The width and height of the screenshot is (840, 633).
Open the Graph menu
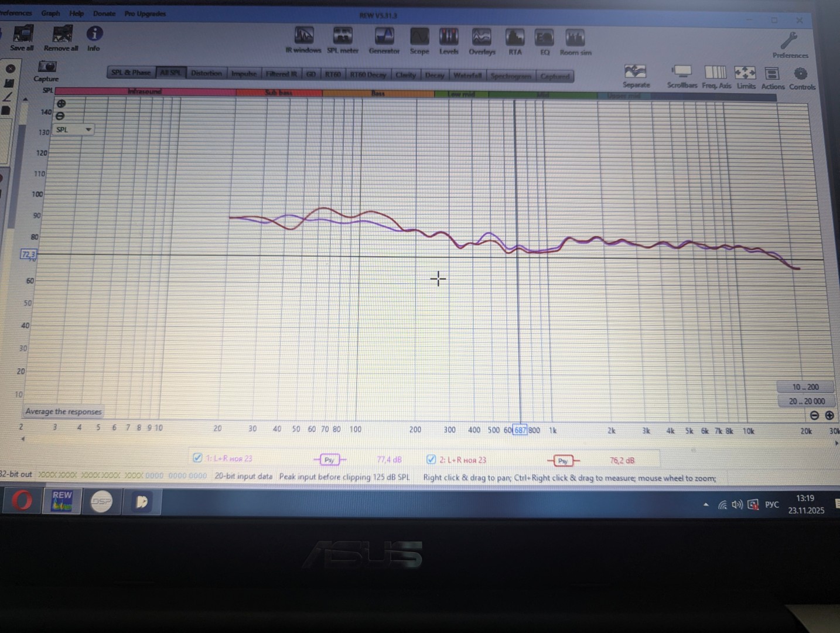[50, 13]
